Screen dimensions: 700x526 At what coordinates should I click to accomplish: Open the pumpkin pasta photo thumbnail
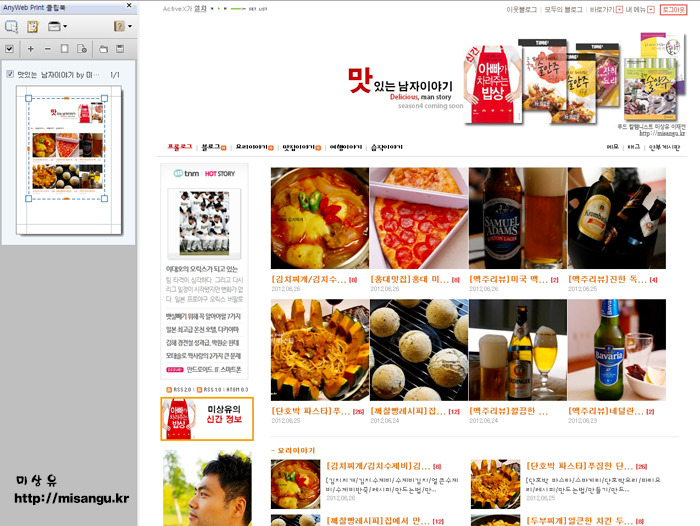point(320,350)
